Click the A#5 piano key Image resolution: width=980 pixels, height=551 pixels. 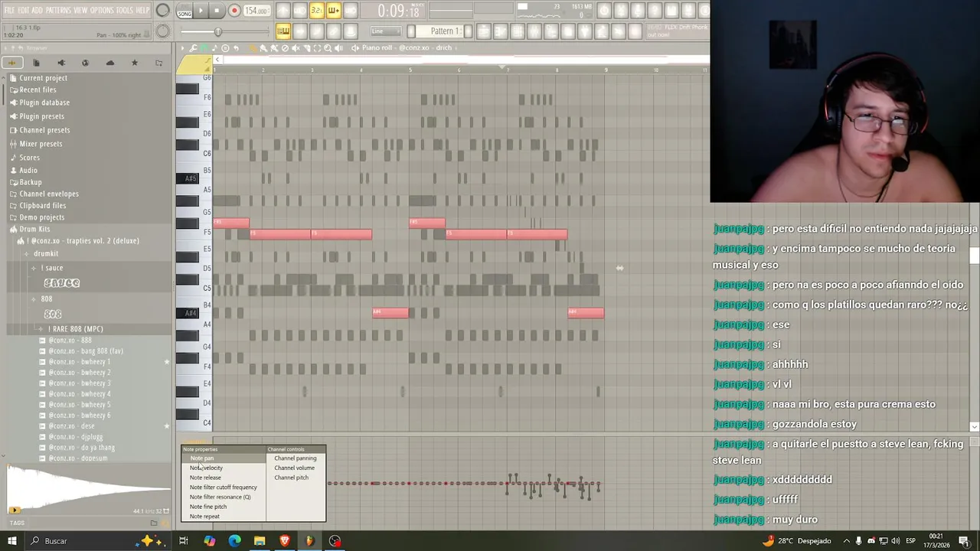[187, 178]
